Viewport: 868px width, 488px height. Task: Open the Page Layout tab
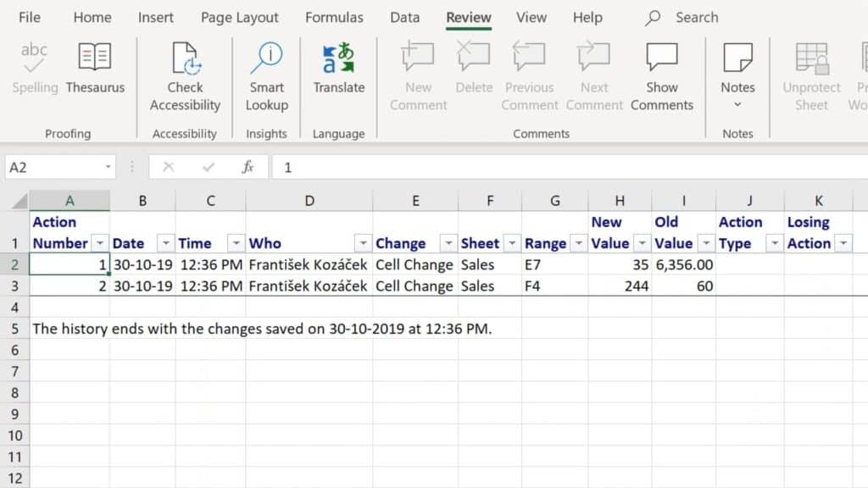(x=239, y=17)
